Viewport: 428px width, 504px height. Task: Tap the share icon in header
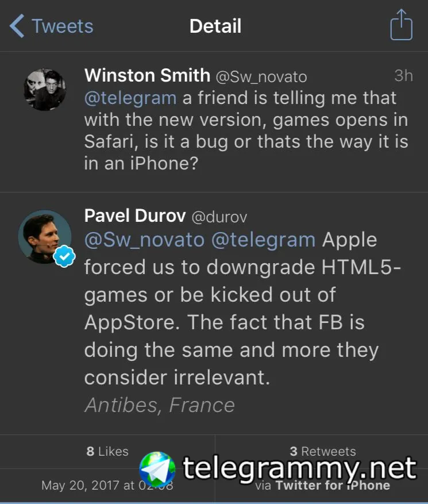click(x=401, y=26)
